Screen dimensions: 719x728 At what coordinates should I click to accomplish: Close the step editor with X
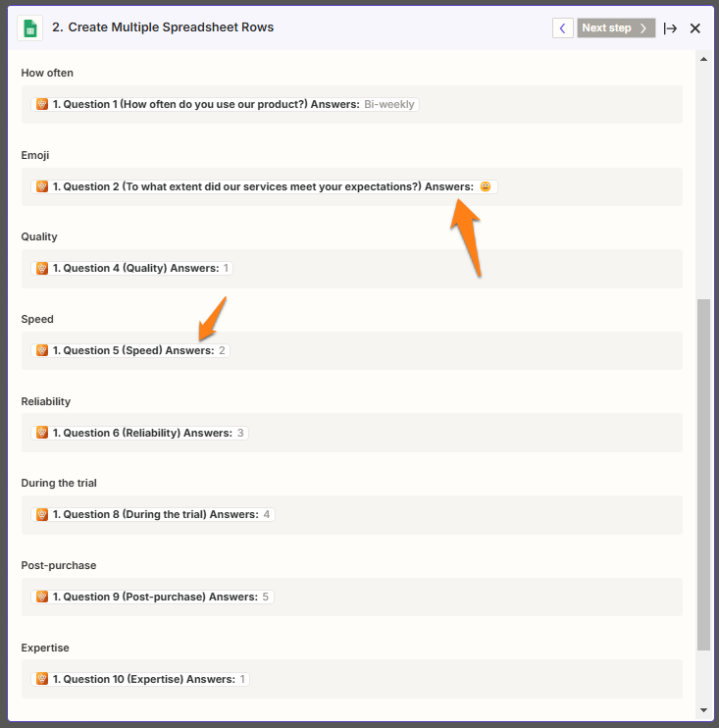(x=695, y=27)
